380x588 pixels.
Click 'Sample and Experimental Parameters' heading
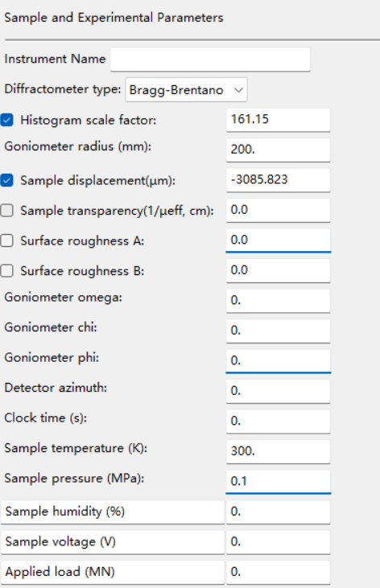coord(114,18)
